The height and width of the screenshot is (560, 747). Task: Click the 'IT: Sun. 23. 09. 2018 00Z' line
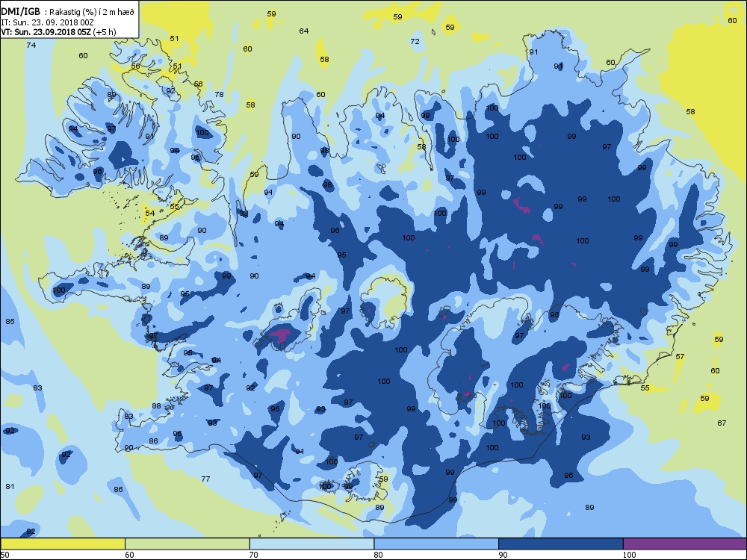pos(47,22)
